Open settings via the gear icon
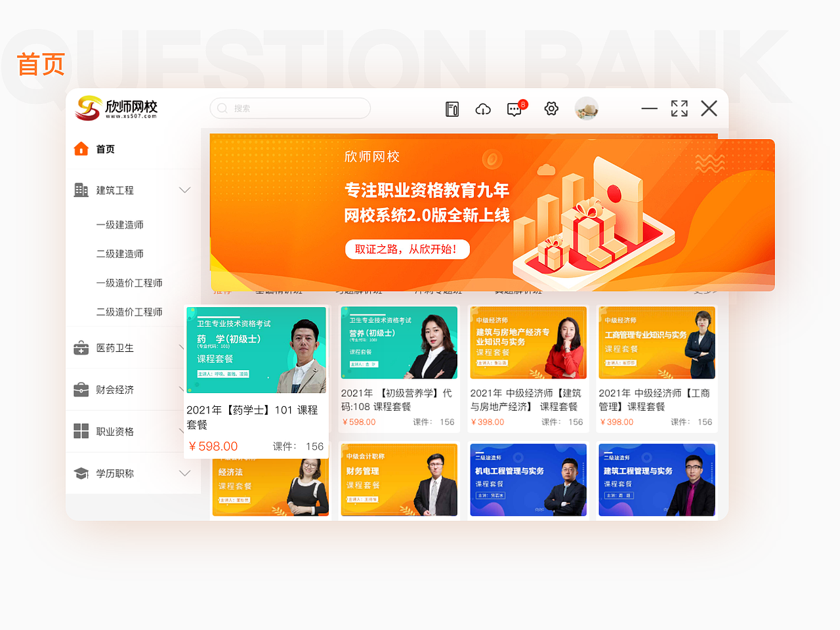Screen dimensions: 840x630 551,109
